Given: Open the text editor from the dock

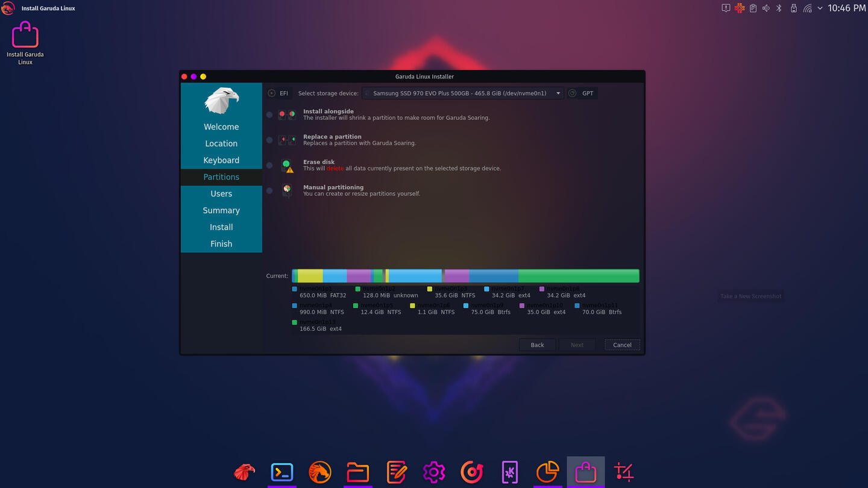Looking at the screenshot, I should [x=396, y=472].
